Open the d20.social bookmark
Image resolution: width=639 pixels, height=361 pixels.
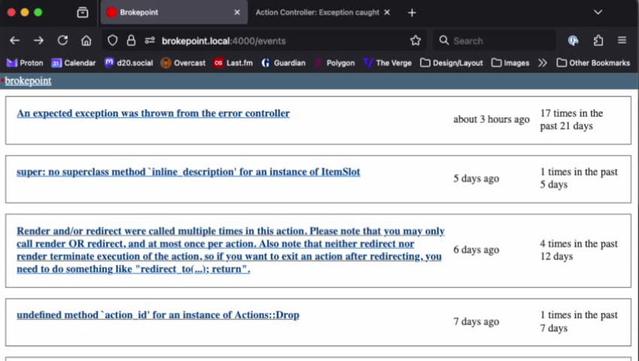[x=129, y=63]
